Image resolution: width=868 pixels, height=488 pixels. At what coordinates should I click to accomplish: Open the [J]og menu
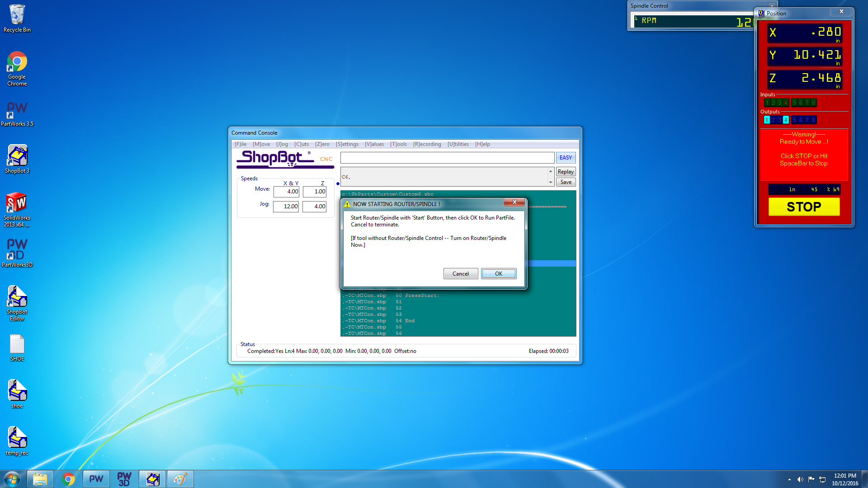282,144
